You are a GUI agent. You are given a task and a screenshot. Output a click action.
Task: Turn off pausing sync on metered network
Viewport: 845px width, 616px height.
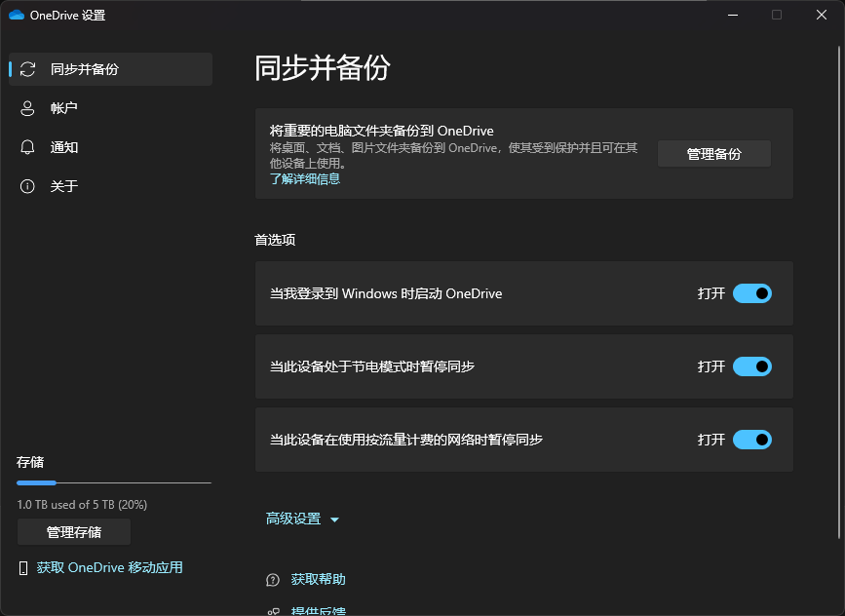pos(752,440)
